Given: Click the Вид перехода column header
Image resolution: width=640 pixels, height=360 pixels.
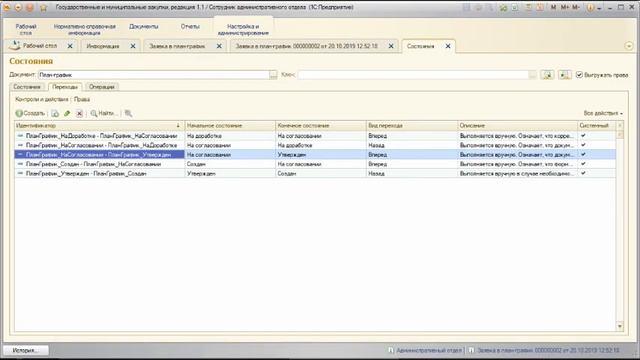Looking at the screenshot, I should click(412, 126).
